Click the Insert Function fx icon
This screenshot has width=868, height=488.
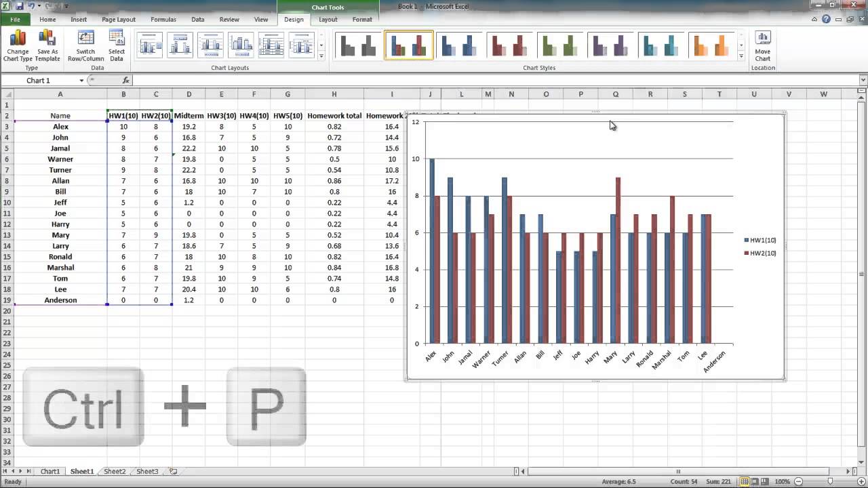click(125, 81)
